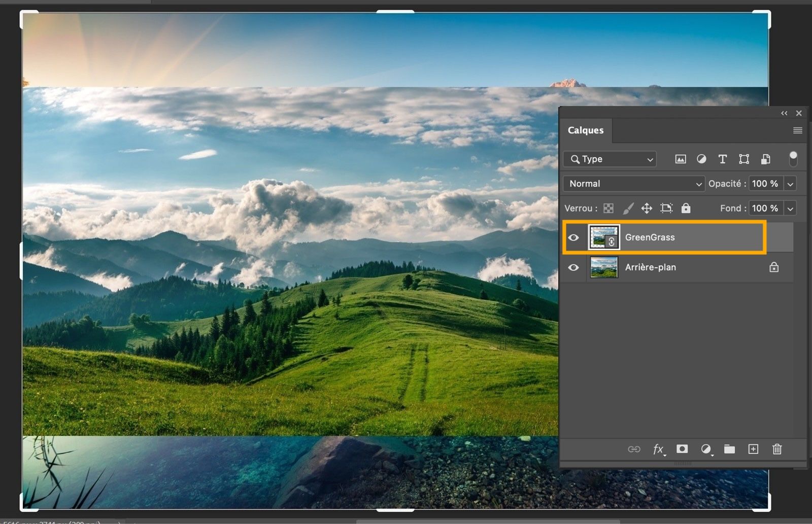
Task: Filter layers by text with the T icon
Action: point(723,159)
